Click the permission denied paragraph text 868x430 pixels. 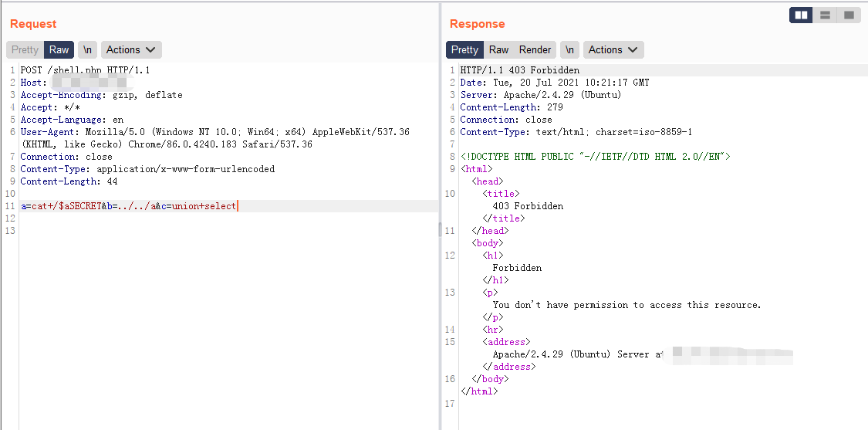[627, 305]
